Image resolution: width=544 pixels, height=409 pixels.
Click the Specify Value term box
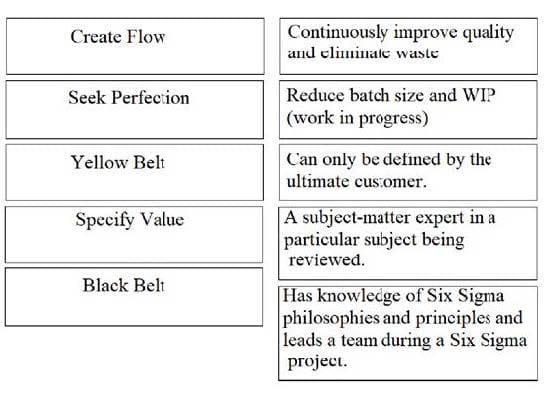pyautogui.click(x=134, y=235)
